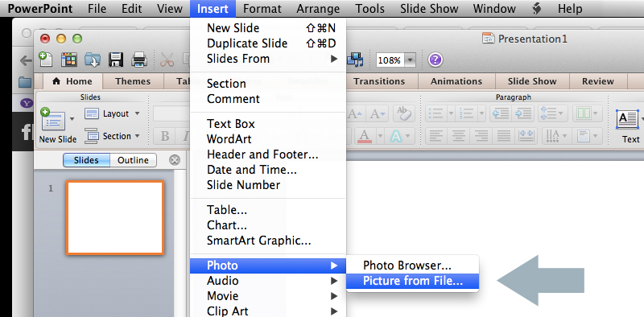The width and height of the screenshot is (644, 317).
Task: Click the Section icon in Slides group
Action: point(91,136)
